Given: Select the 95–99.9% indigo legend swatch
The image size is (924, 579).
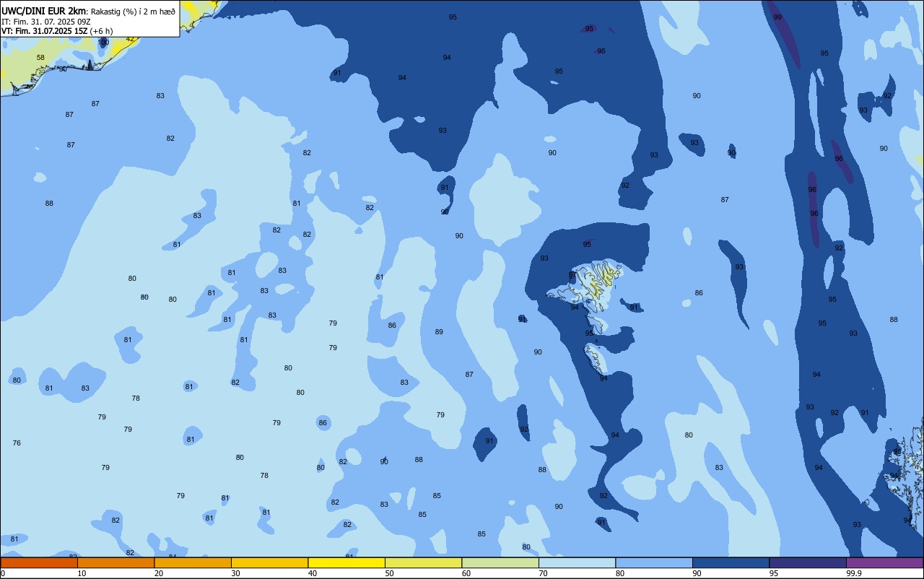Looking at the screenshot, I should [808, 562].
